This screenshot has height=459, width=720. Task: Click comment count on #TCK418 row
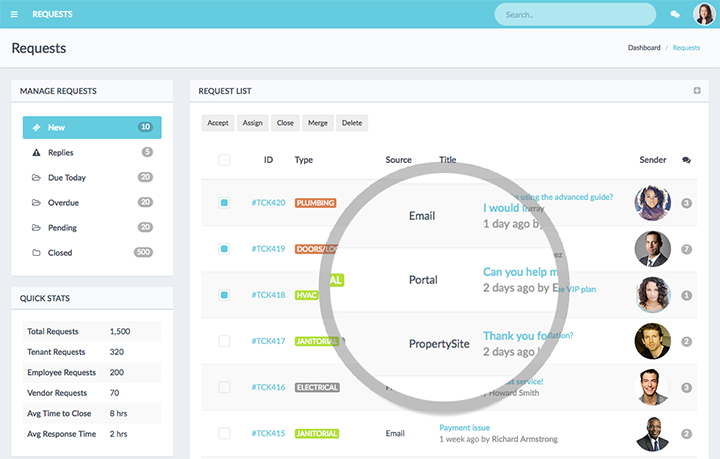686,296
